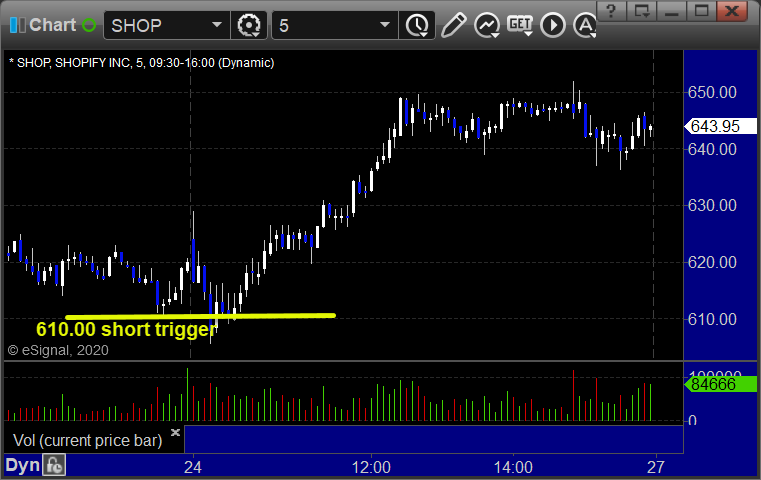Toggle the lock icon next to Dyn
Screen dimensions: 761x480
coord(53,465)
